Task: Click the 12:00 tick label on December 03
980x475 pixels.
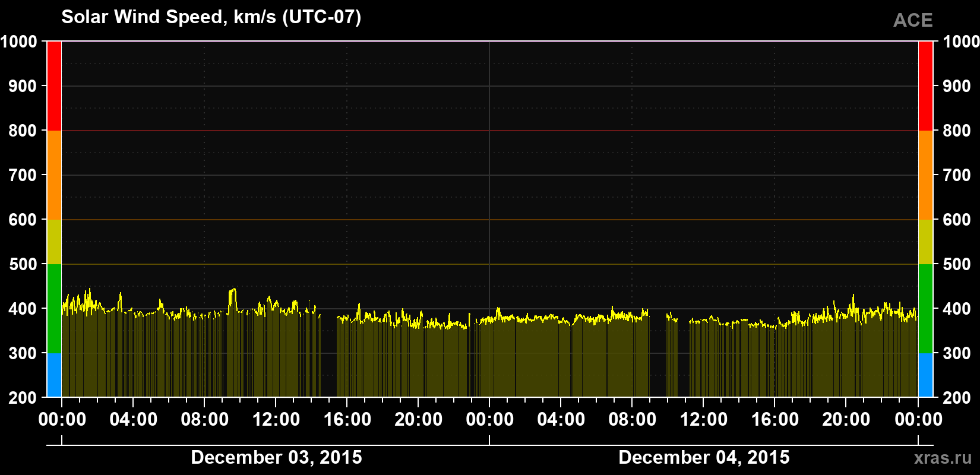Action: pyautogui.click(x=276, y=419)
